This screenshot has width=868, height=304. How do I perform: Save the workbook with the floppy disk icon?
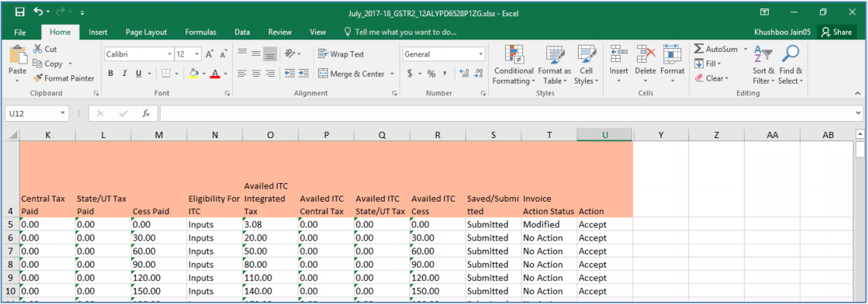pyautogui.click(x=20, y=12)
